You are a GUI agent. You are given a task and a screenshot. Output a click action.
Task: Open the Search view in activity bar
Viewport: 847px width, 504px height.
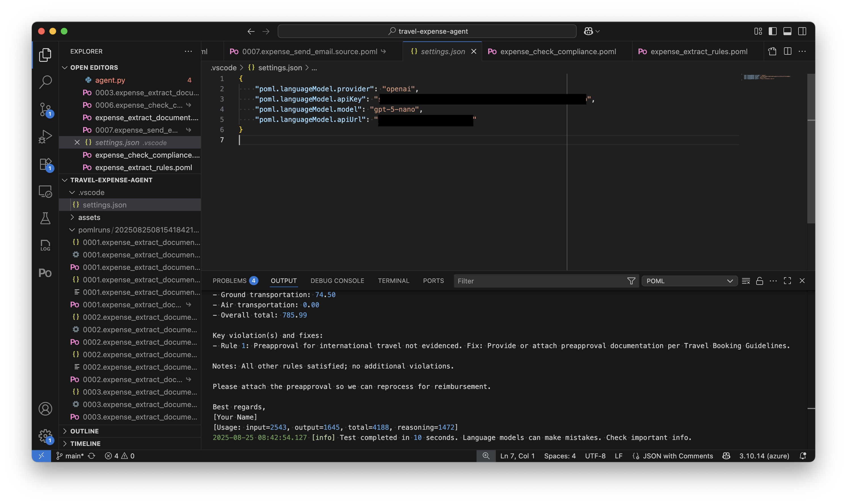[x=45, y=82]
